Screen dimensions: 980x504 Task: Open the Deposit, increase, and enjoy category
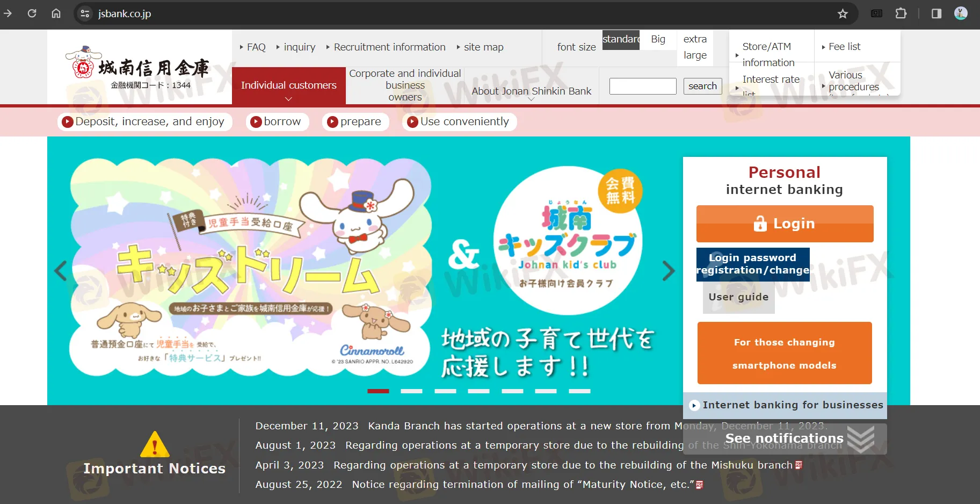144,122
